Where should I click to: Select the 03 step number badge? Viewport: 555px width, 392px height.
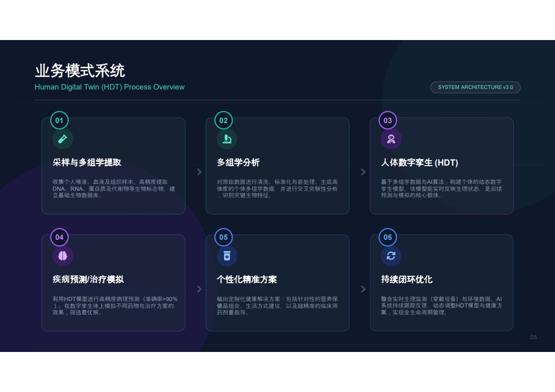pos(388,120)
